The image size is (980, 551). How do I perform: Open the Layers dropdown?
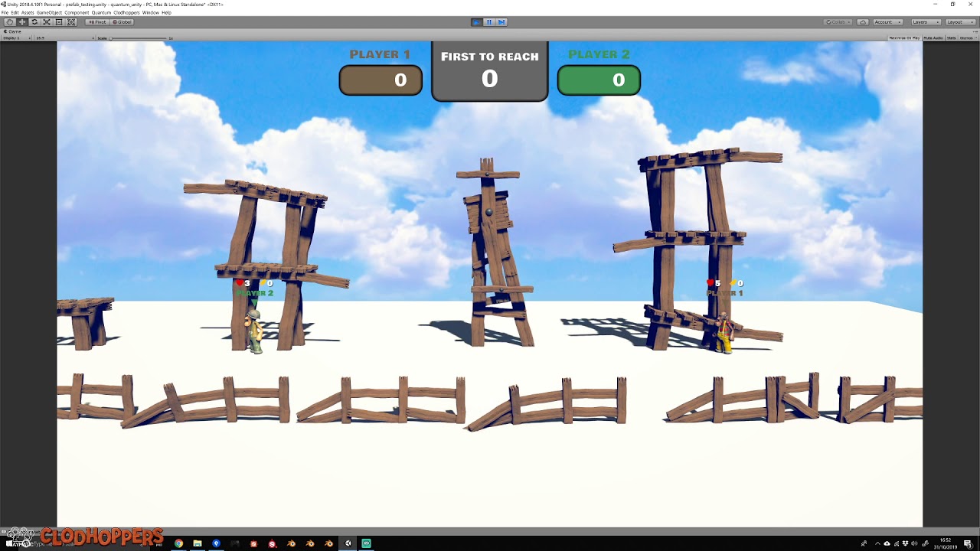pos(926,22)
